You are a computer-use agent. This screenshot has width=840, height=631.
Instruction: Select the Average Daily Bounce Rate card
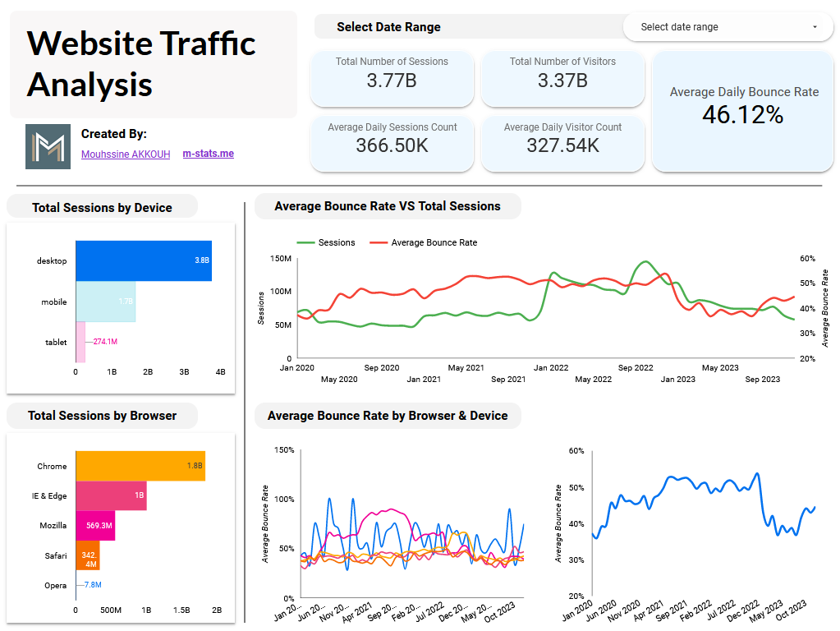click(x=743, y=111)
